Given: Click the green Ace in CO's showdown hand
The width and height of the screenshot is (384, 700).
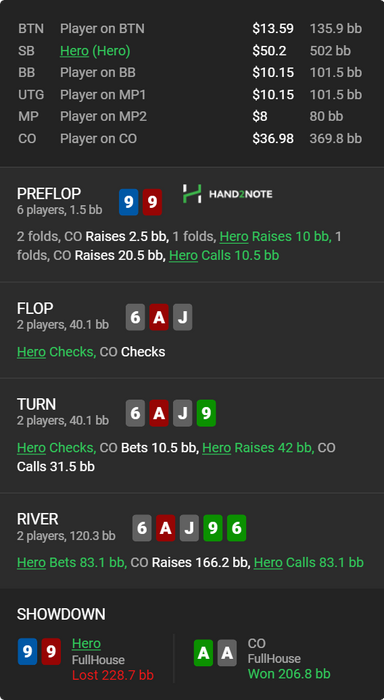Looking at the screenshot, I should 203,653.
